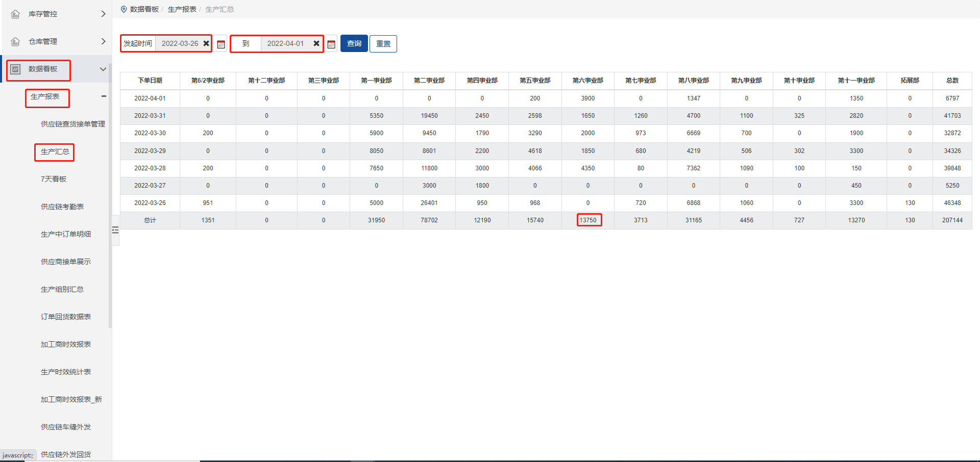The width and height of the screenshot is (980, 462).
Task: Open 订单回货数据表 report
Action: click(x=66, y=317)
